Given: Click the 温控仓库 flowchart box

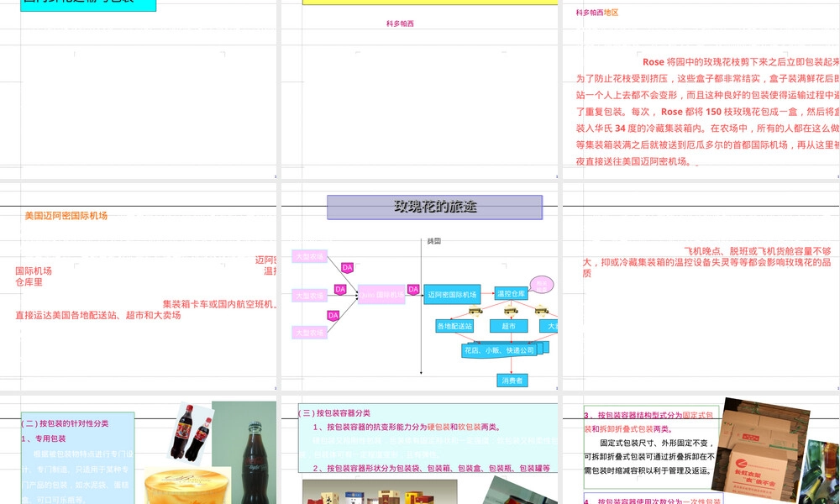Looking at the screenshot, I should pyautogui.click(x=511, y=293).
